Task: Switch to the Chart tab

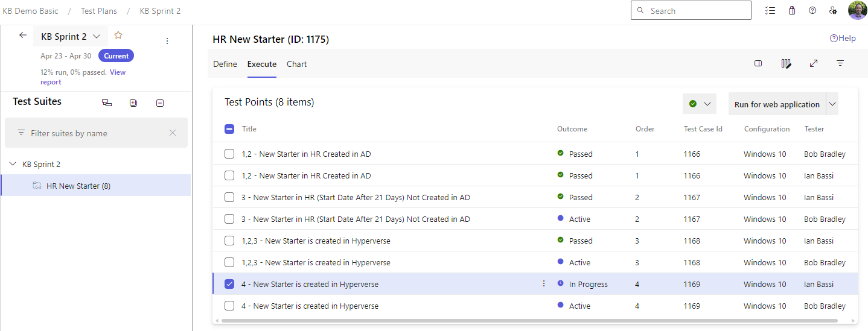Action: [x=296, y=65]
